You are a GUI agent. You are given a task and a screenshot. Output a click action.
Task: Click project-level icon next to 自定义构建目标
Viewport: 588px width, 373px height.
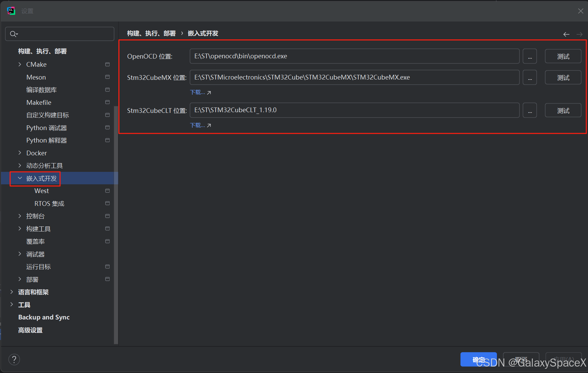point(107,115)
